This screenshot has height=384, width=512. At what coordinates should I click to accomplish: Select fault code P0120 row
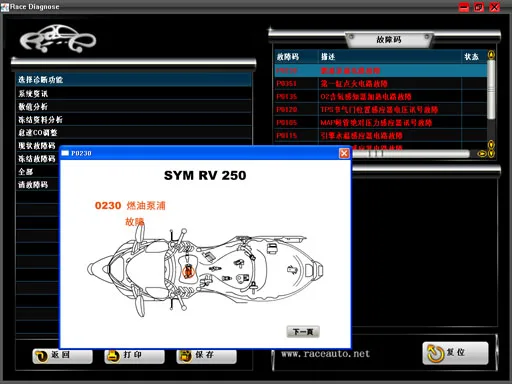point(380,110)
